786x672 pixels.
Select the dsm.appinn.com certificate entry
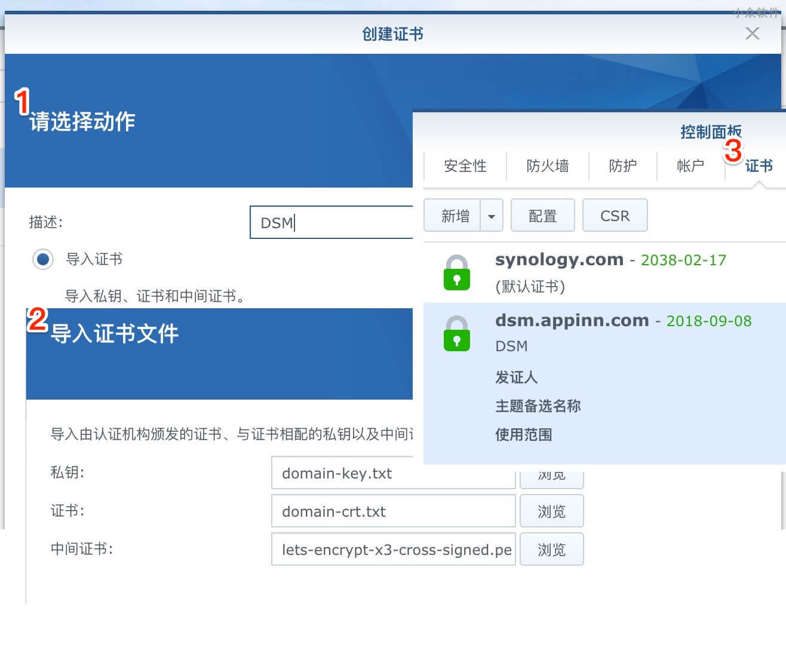604,383
